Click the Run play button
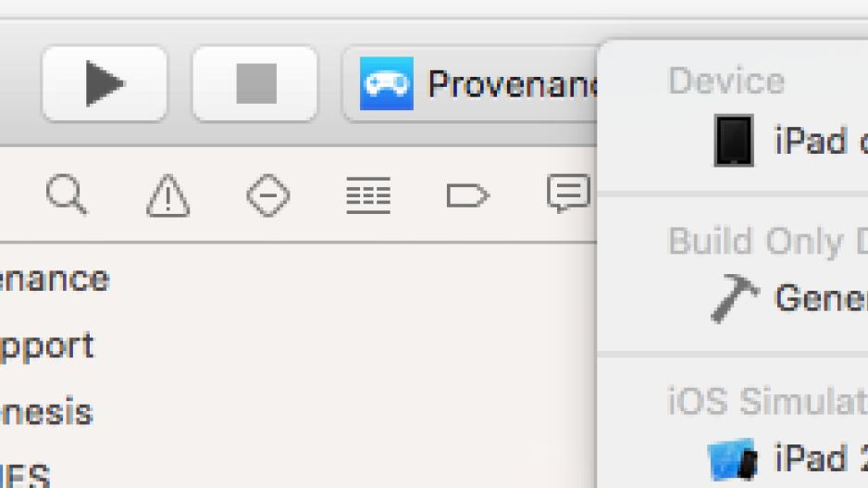 tap(105, 83)
